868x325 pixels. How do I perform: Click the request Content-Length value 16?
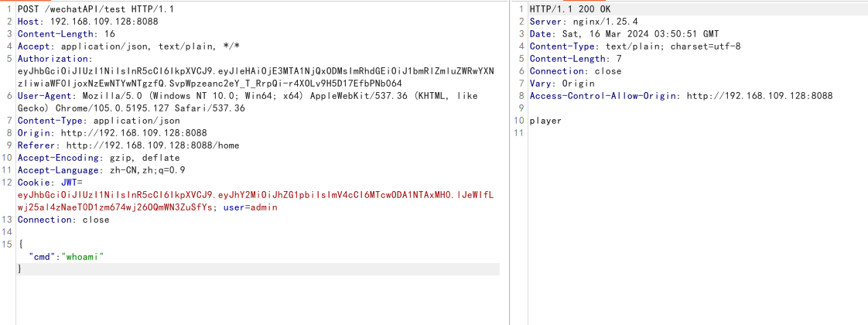point(109,33)
